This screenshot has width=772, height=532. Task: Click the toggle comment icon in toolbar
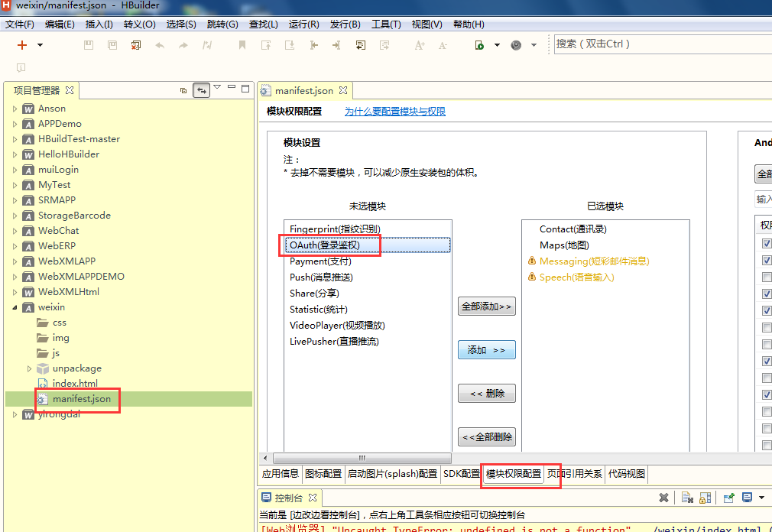[x=207, y=45]
